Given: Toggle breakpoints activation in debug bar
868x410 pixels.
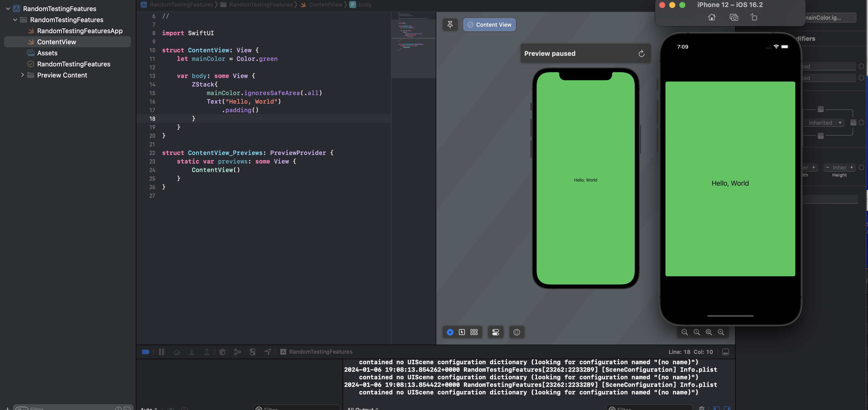Looking at the screenshot, I should pyautogui.click(x=146, y=352).
